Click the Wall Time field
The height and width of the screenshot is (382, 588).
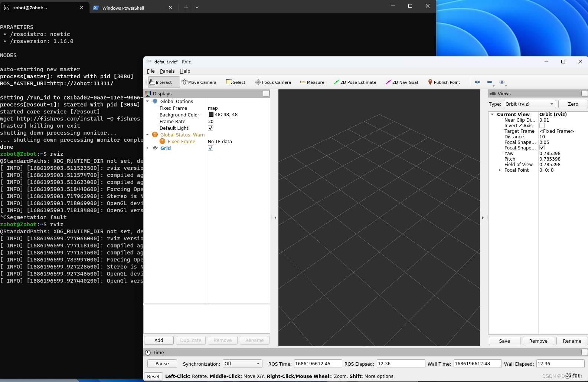[478, 364]
